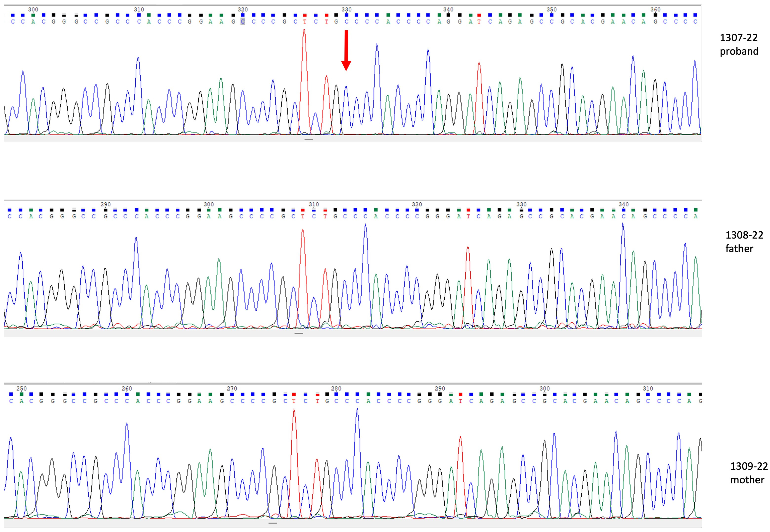770x532 pixels.
Task: Click position 260 on the mother ruler
Action: click(x=126, y=388)
